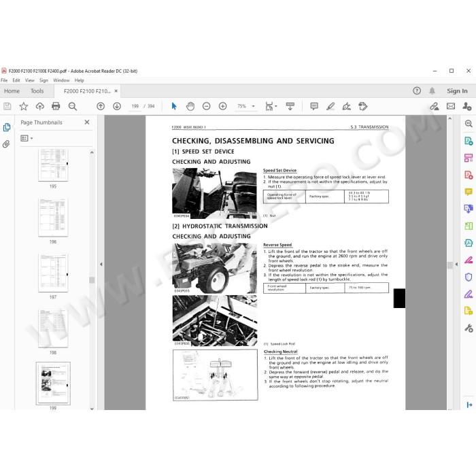Go to next page arrow
The height and width of the screenshot is (476, 476).
(x=117, y=106)
